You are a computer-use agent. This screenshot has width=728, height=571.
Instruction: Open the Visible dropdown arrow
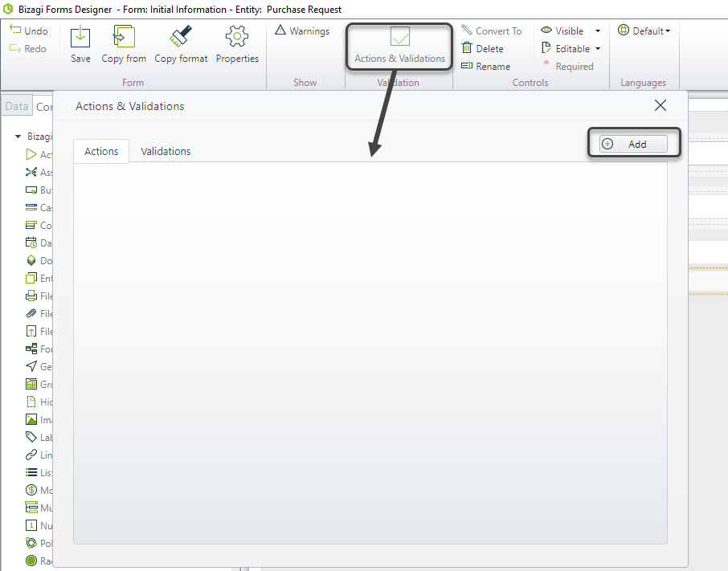[x=598, y=31]
